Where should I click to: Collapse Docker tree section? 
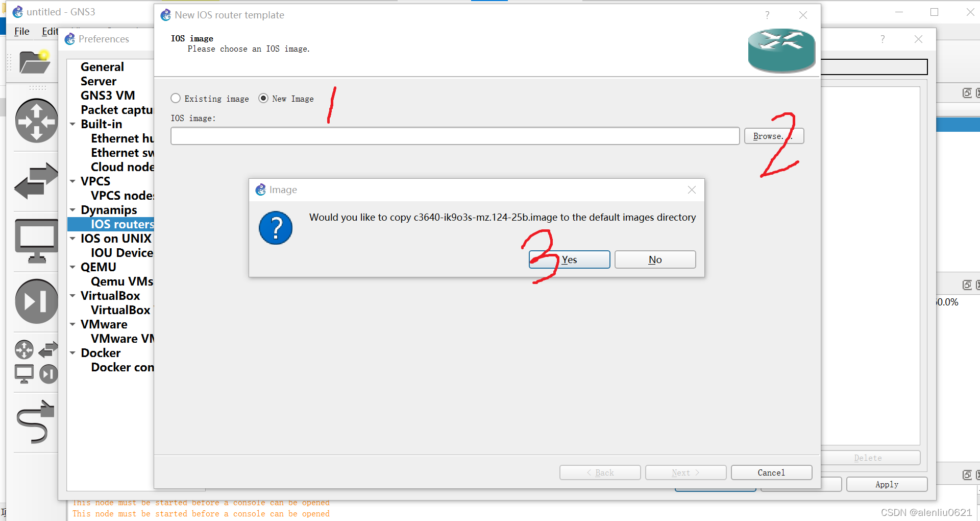73,353
